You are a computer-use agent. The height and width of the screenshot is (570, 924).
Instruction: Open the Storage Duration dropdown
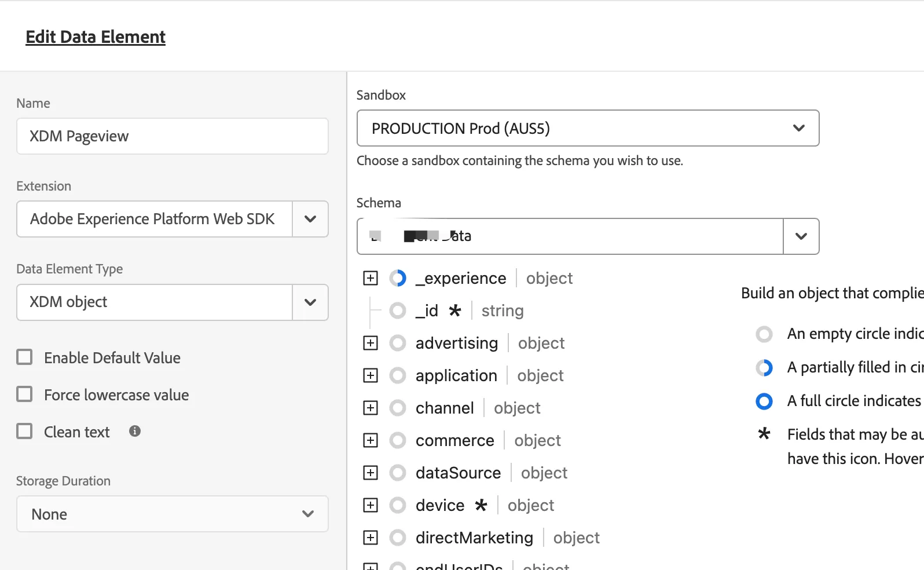point(173,514)
